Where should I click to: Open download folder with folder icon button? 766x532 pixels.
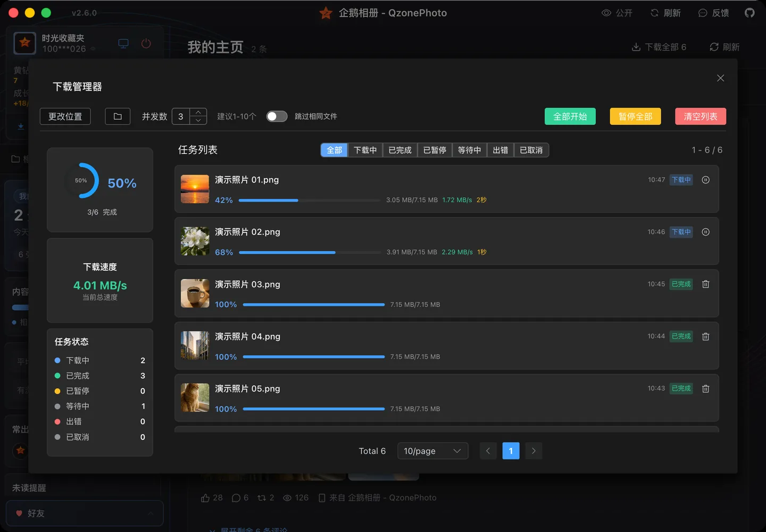click(118, 117)
